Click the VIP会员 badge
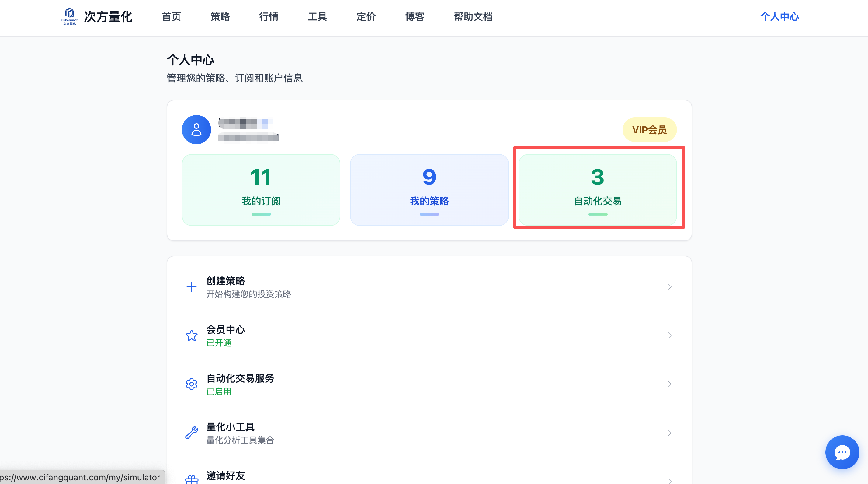This screenshot has width=868, height=484. pos(649,129)
